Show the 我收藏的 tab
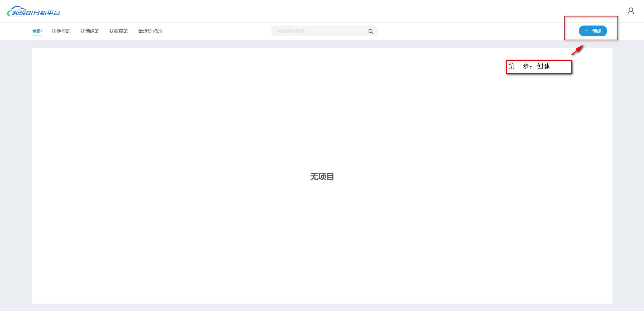Viewport: 644px width, 311px height. click(x=119, y=31)
